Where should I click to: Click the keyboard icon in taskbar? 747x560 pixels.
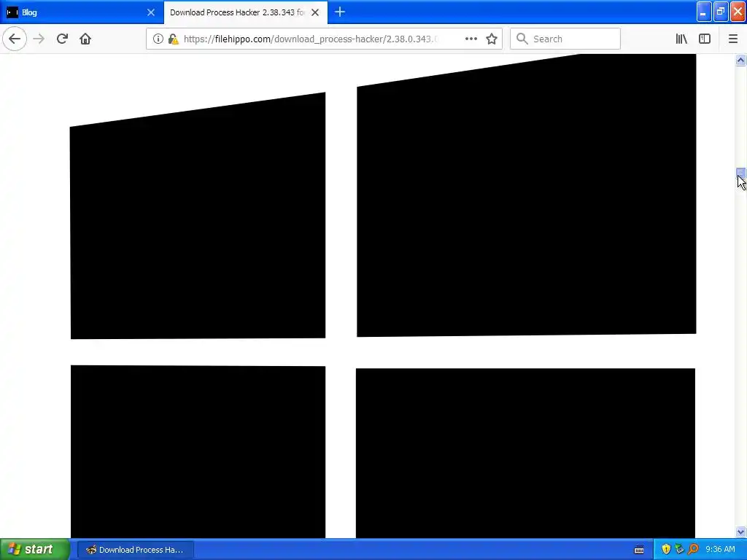coord(639,550)
